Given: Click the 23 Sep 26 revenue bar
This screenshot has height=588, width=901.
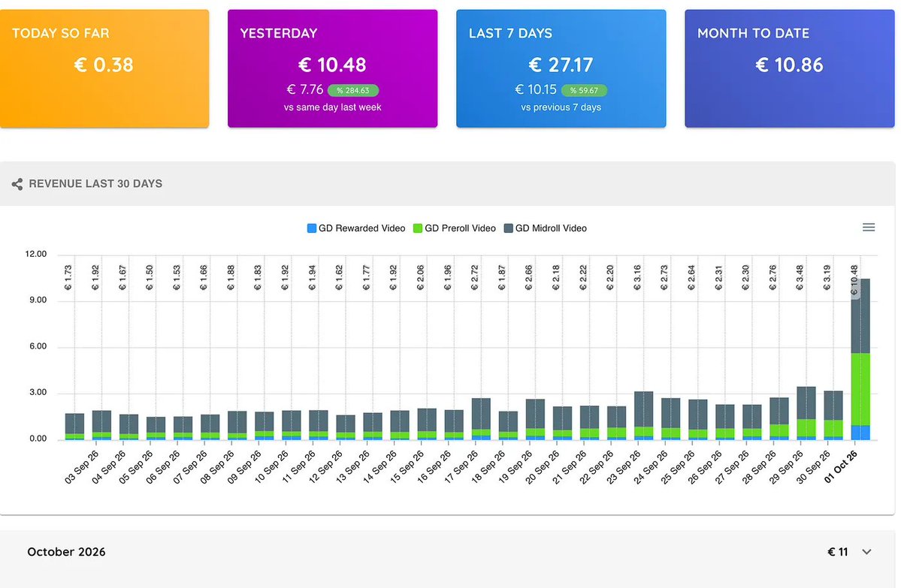Looking at the screenshot, I should [643, 416].
